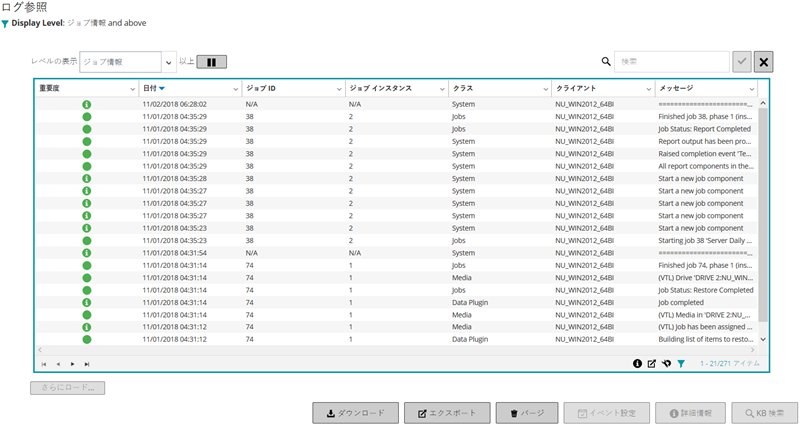Clear search with the X button
Screen dimensions: 800x426
(x=763, y=62)
